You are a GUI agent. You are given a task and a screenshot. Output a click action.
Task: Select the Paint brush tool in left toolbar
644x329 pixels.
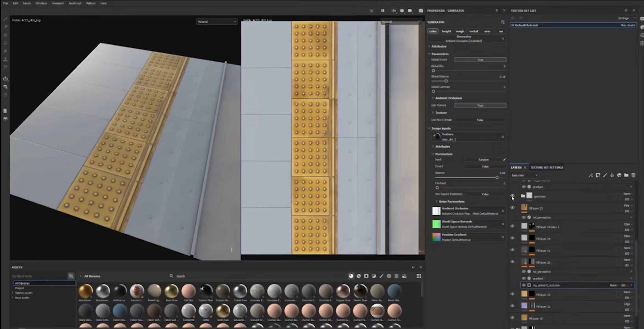point(5,19)
